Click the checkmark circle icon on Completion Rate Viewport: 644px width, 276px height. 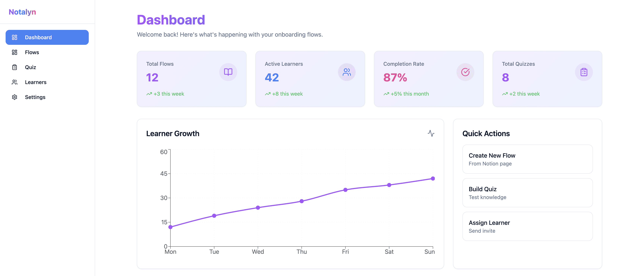pyautogui.click(x=465, y=72)
